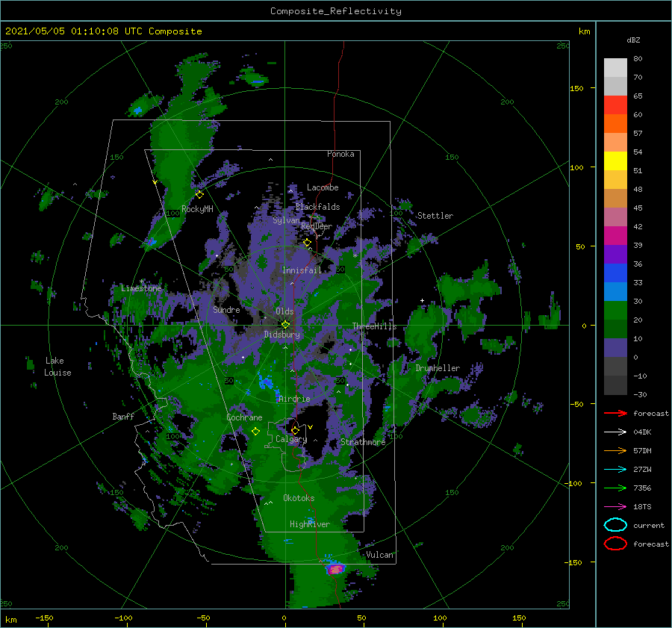672x628 pixels.
Task: Click the yellow marker near Red Deer
Action: coord(307,243)
